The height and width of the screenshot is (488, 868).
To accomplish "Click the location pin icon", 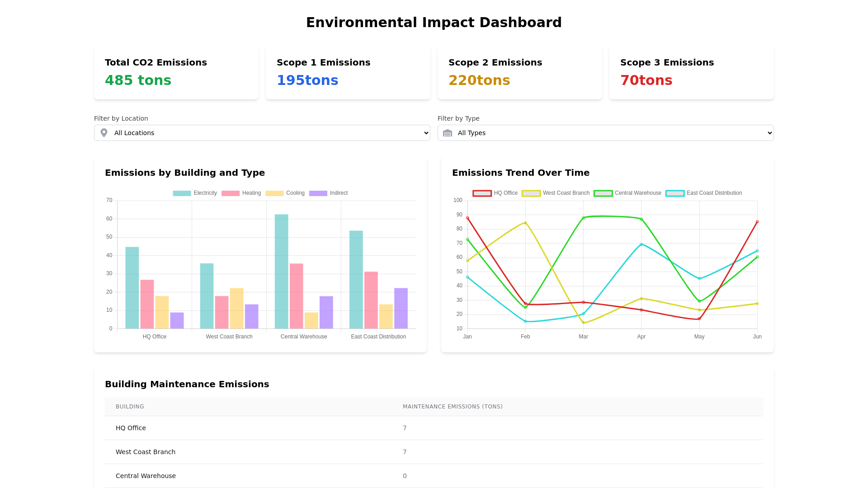I will click(x=104, y=133).
